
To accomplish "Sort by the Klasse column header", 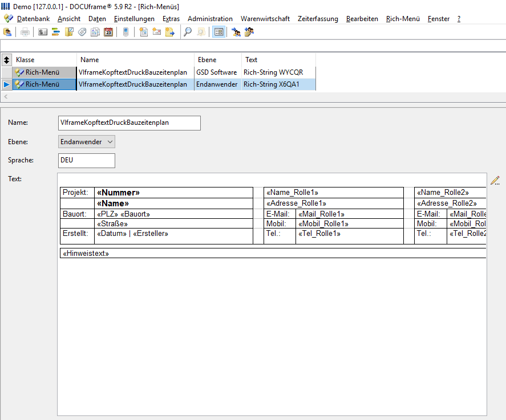I will pyautogui.click(x=44, y=60).
